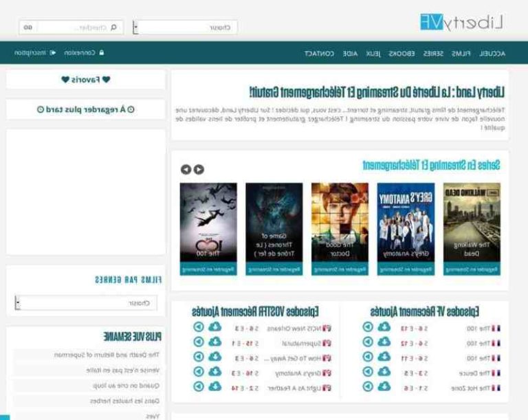Image resolution: width=528 pixels, height=420 pixels.
Task: Open the EBOOKS menu item
Action: coord(401,54)
